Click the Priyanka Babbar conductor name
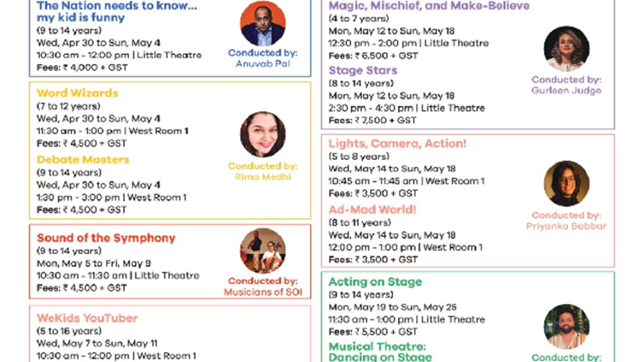 click(x=566, y=226)
